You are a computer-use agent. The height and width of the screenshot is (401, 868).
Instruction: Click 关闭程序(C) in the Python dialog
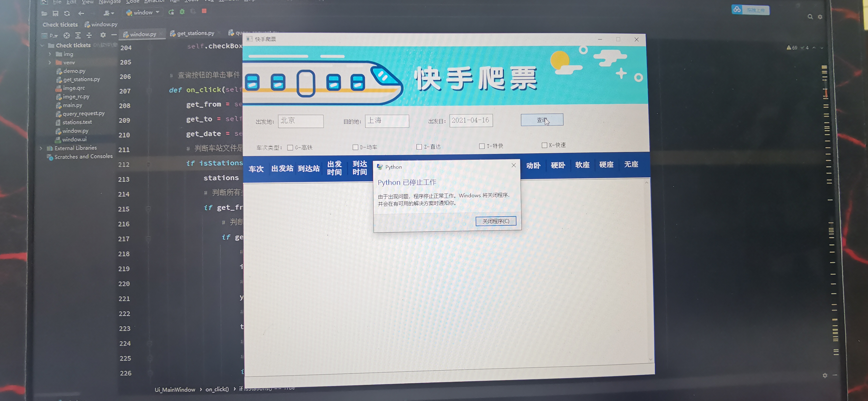click(496, 221)
